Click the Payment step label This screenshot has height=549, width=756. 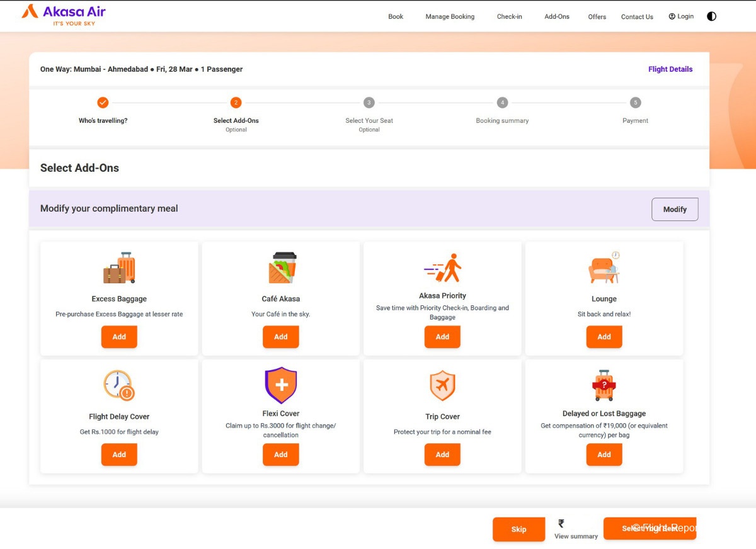coord(635,120)
